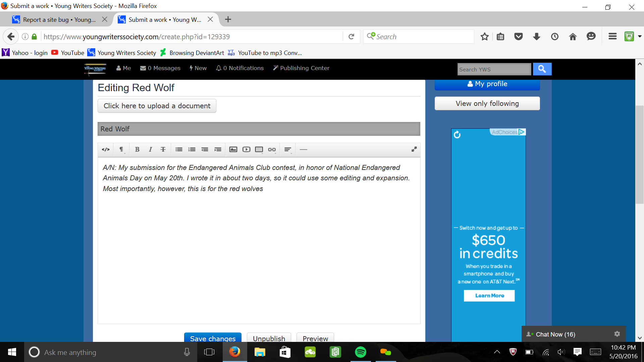Outdent the selected text
Viewport: 644px width, 362px height.
coord(205,149)
